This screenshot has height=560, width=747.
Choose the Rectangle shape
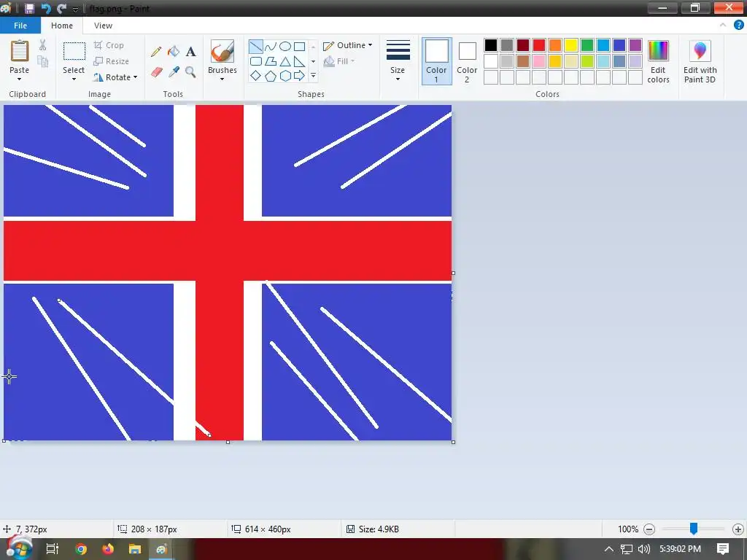[x=299, y=46]
